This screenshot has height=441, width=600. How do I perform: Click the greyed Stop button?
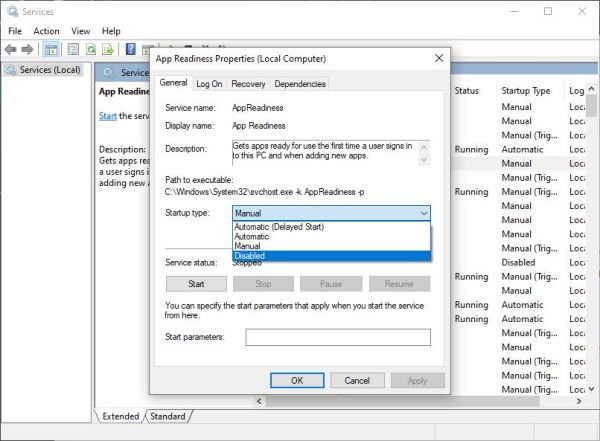point(263,284)
